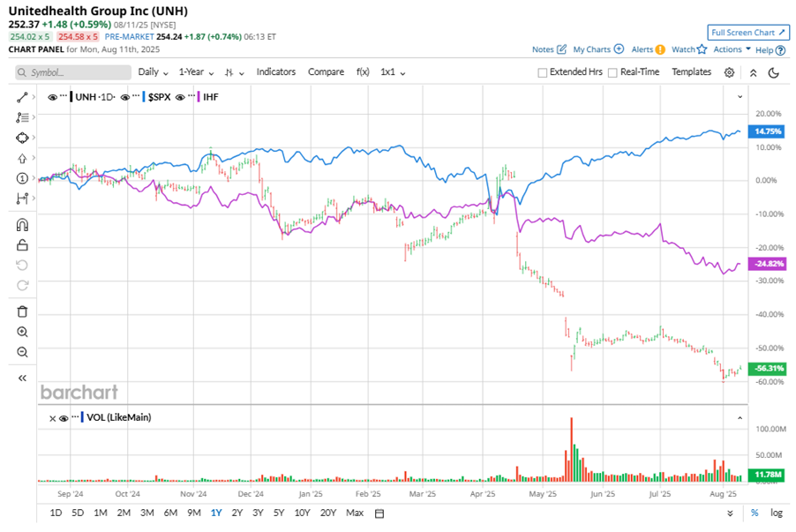Hide the UNH series with eye icon
The height and width of the screenshot is (532, 796).
pos(52,97)
